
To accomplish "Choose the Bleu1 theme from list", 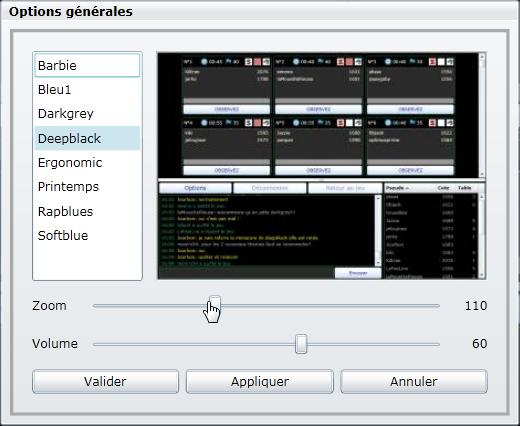I will (x=87, y=90).
